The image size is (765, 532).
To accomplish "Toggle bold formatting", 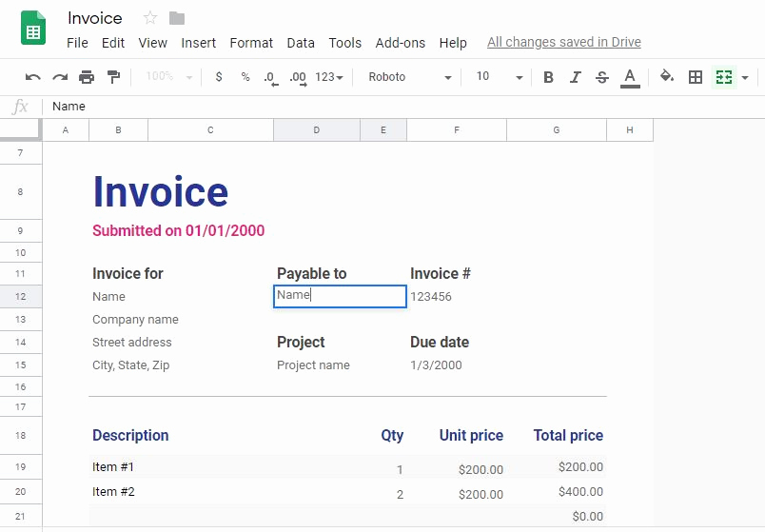I will (548, 77).
